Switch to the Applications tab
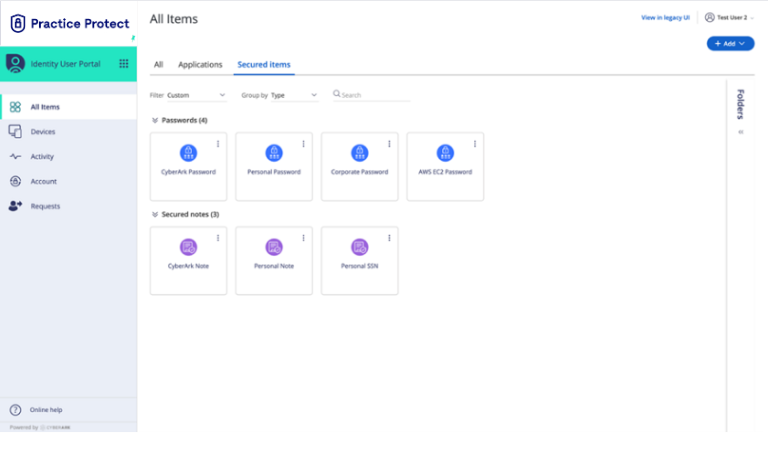Screen dimensions: 768x453 (x=200, y=64)
